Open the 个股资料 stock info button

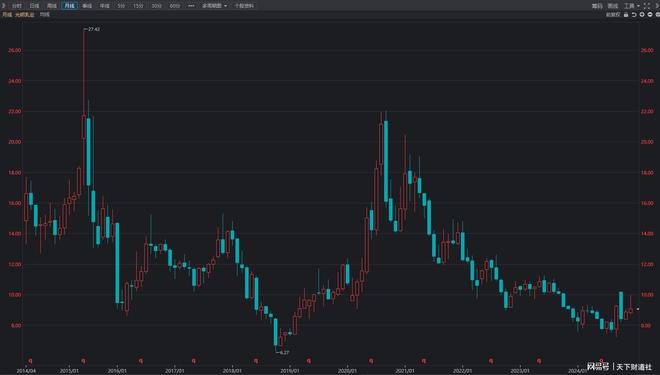(244, 6)
